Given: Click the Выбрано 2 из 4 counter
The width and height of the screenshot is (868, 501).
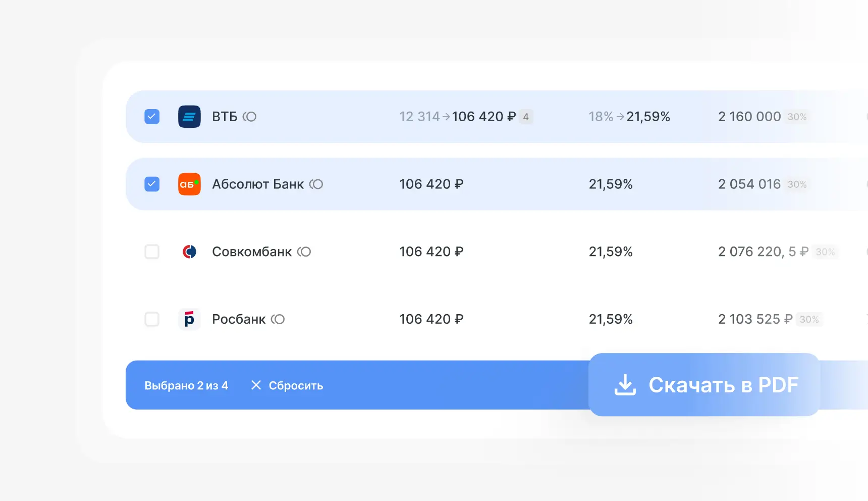Looking at the screenshot, I should 186,385.
